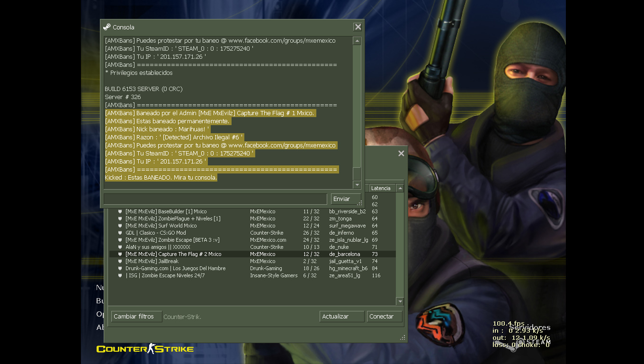The image size is (644, 364).
Task: Click shield icon beside JailBreak server
Action: 120,261
